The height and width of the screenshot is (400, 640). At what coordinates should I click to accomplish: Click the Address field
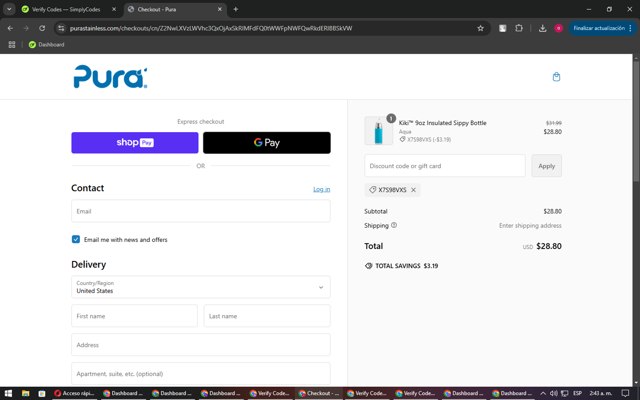coord(201,345)
